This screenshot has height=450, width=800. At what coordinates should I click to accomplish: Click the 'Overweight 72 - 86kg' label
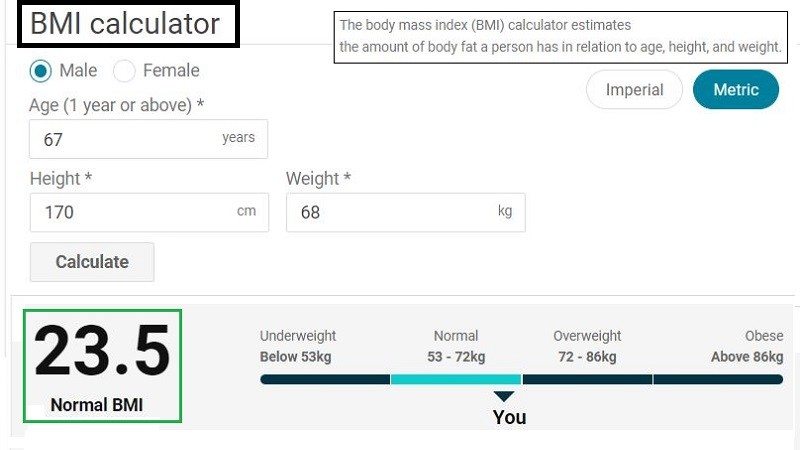pyautogui.click(x=587, y=346)
